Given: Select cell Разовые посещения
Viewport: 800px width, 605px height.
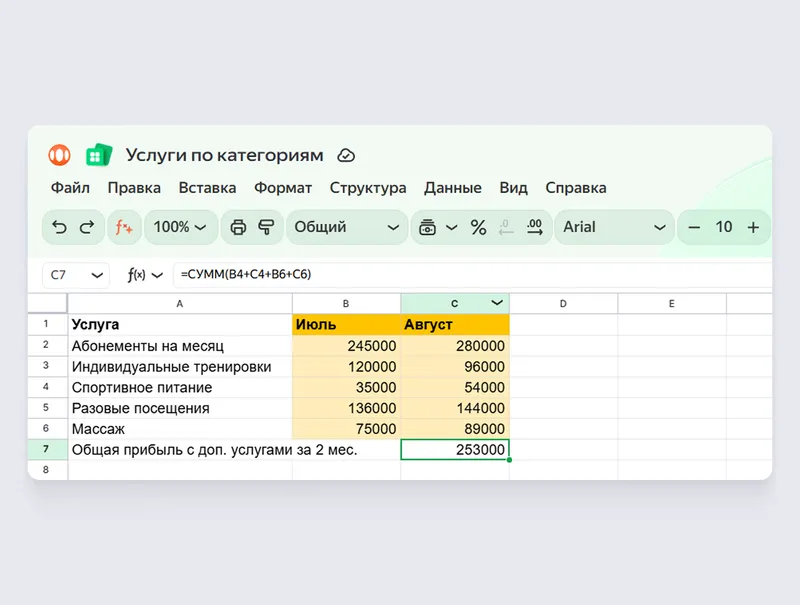Looking at the screenshot, I should coord(180,408).
